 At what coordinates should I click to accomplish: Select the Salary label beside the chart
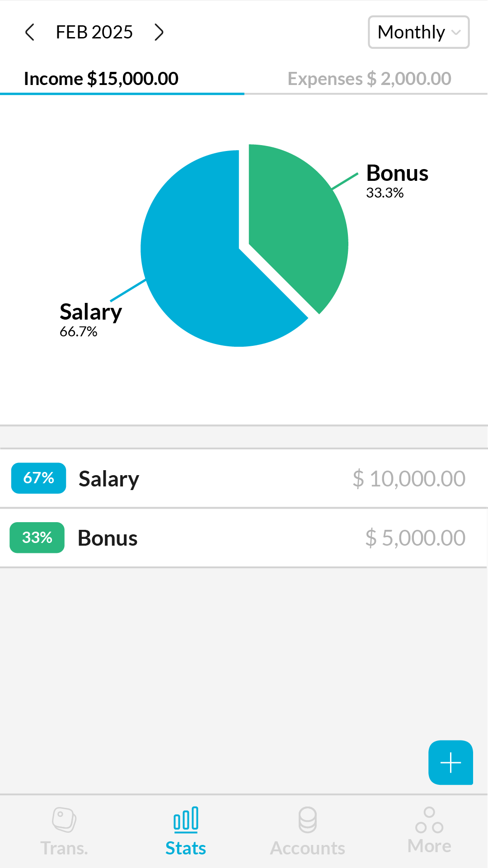[x=91, y=312]
